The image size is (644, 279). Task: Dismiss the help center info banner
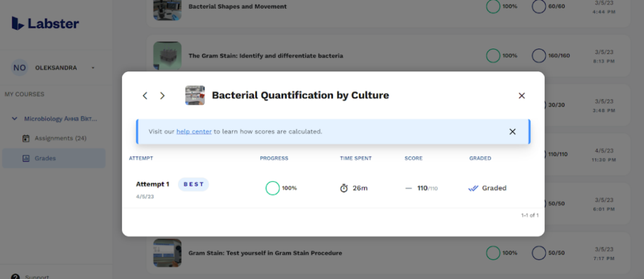[x=513, y=132]
